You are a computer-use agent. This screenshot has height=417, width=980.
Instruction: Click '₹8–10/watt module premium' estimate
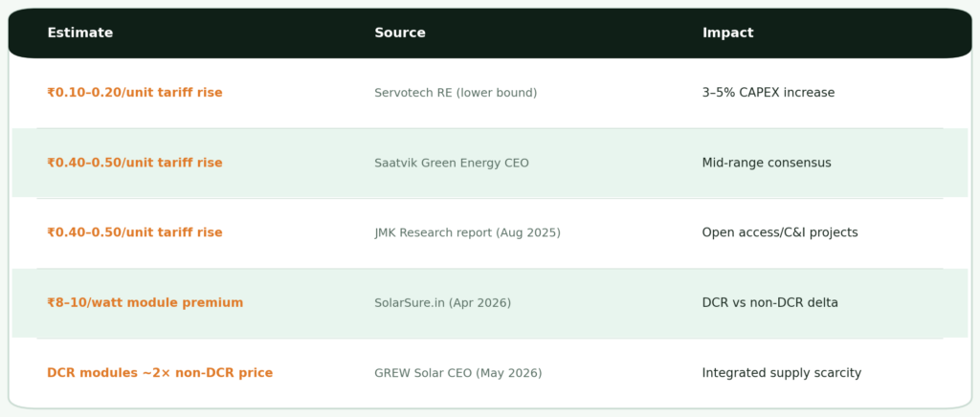click(145, 303)
